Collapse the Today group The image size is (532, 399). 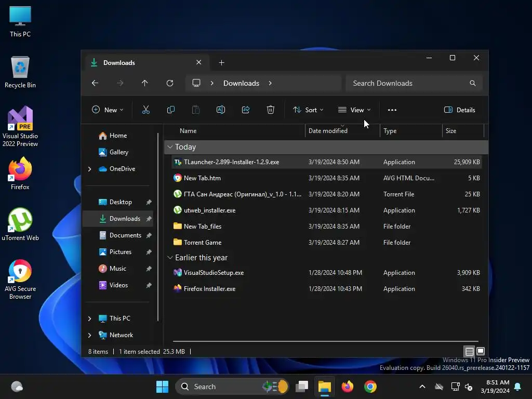170,147
